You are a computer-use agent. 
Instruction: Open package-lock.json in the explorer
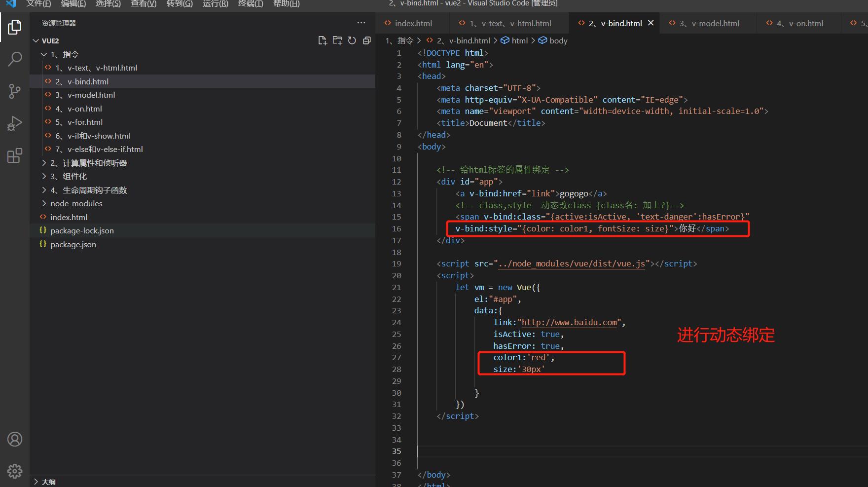click(x=202, y=230)
